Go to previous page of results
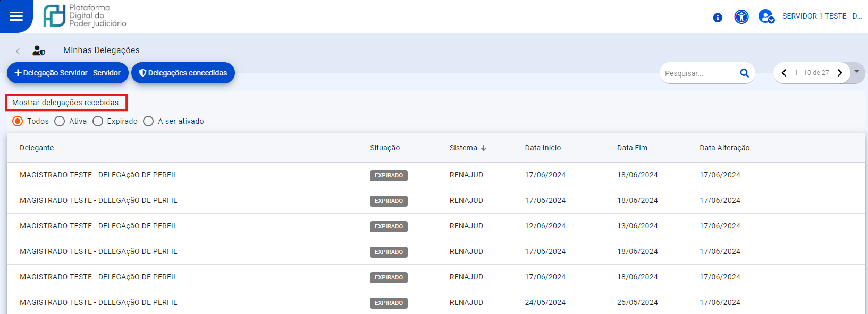The image size is (868, 314). [x=783, y=73]
